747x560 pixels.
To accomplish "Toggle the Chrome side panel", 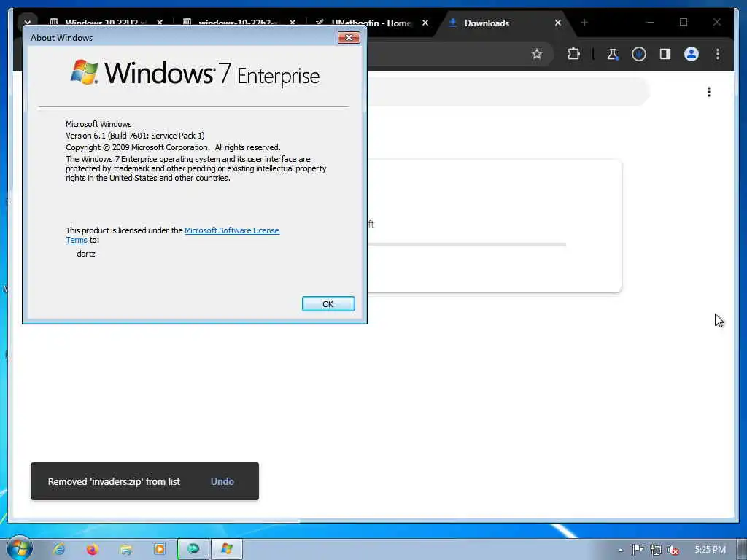I will coord(665,54).
